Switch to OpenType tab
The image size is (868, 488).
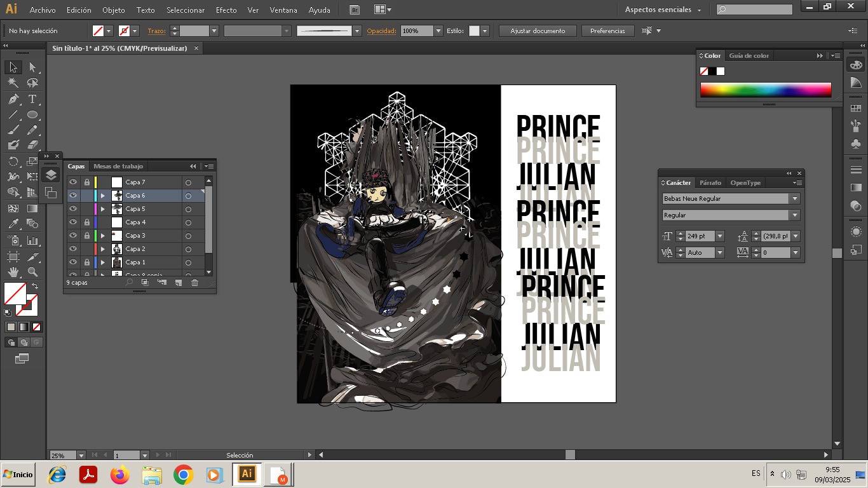(745, 183)
